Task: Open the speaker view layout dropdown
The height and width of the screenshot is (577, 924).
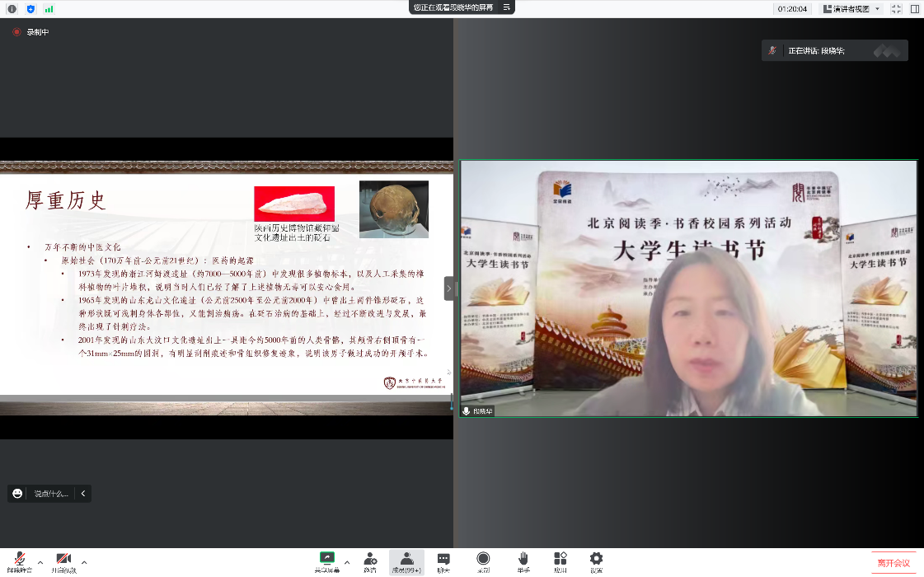Action: point(852,9)
